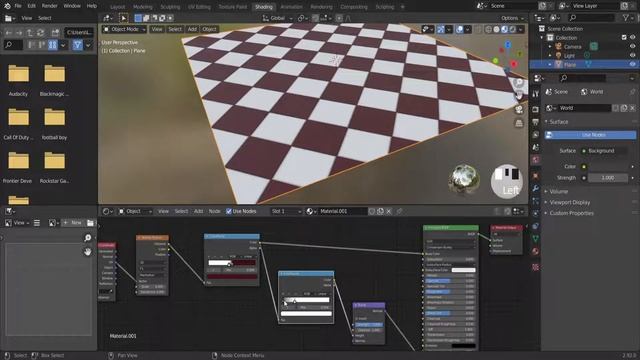
Task: Select wireframe viewport shading
Action: tap(488, 29)
